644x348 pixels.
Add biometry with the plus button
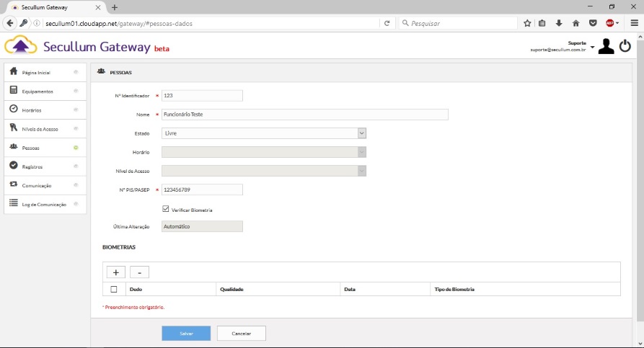(x=115, y=272)
